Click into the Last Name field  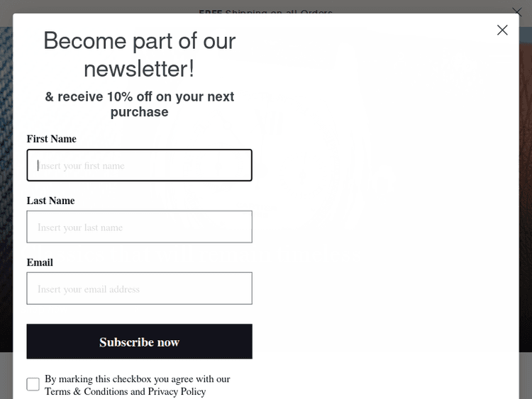coord(140,227)
